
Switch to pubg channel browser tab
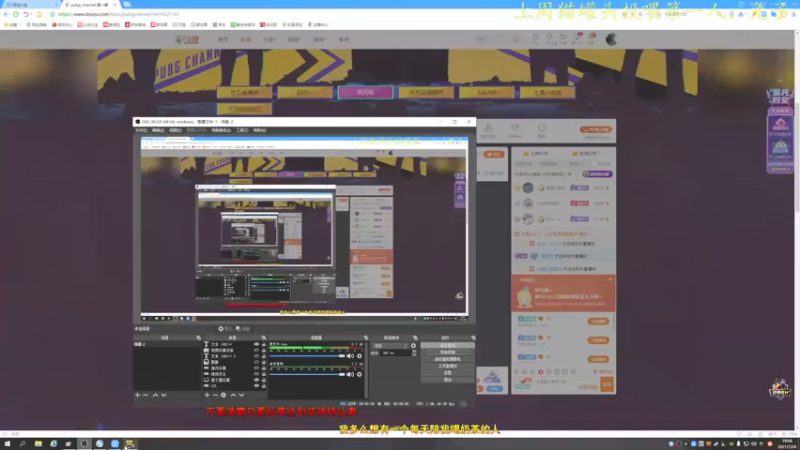pyautogui.click(x=89, y=5)
